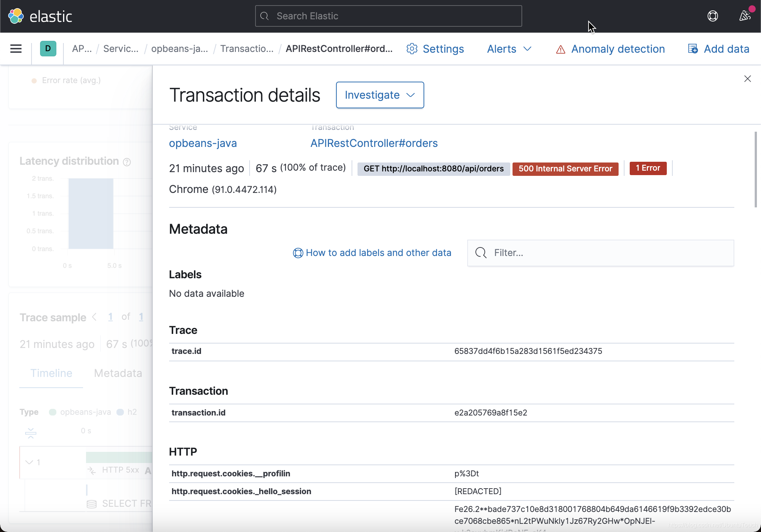Image resolution: width=761 pixels, height=532 pixels.
Task: Click the Elastic logo icon
Action: point(16,16)
